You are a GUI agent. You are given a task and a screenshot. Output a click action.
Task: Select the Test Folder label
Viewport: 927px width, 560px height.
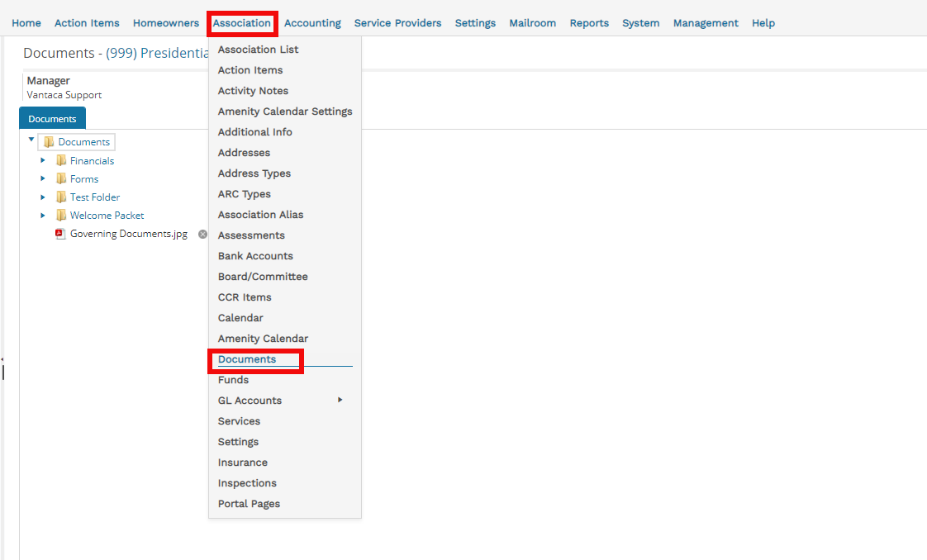[95, 197]
